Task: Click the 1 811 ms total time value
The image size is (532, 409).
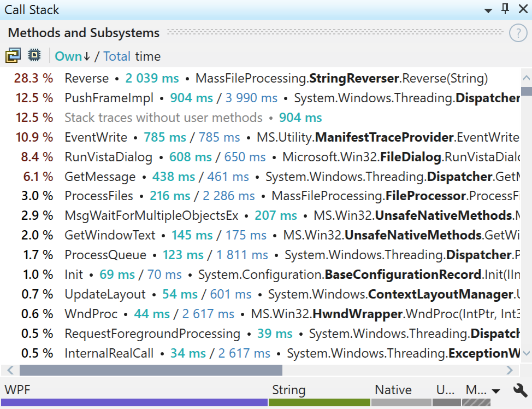Action: 243,255
